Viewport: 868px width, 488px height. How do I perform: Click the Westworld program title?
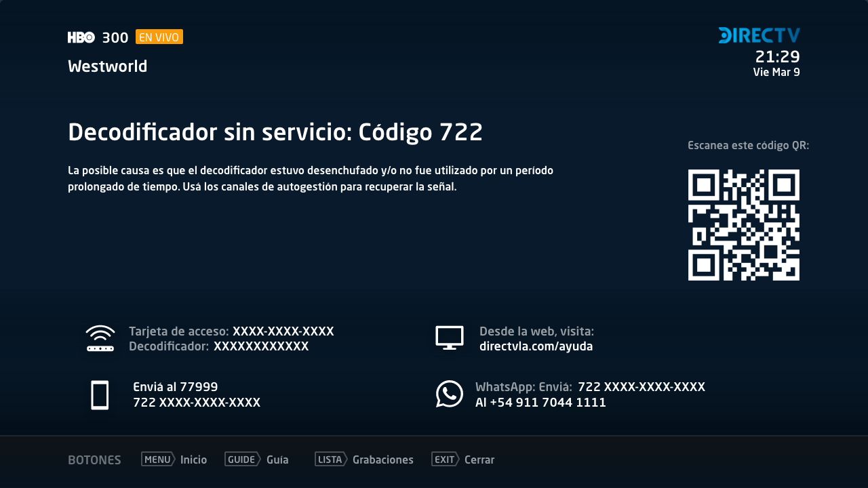point(108,66)
